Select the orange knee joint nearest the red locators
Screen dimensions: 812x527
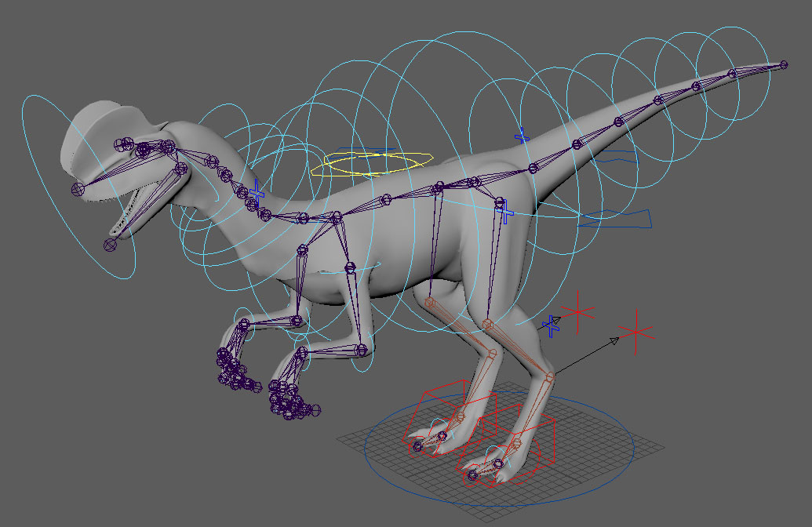click(x=486, y=325)
